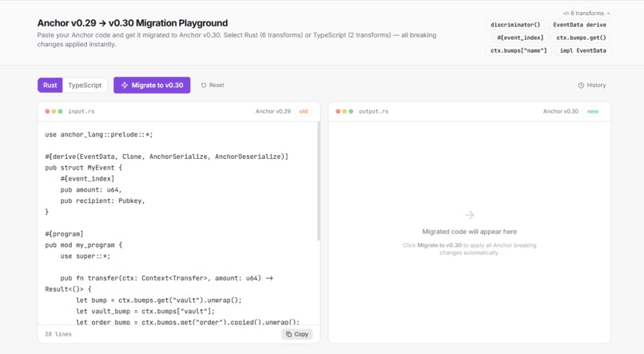Click the EventData derive transform chip
The height and width of the screenshot is (354, 644).
pyautogui.click(x=579, y=25)
